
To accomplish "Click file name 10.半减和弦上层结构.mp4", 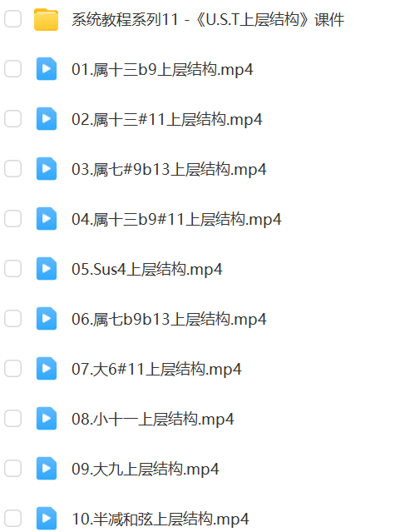I will [160, 519].
